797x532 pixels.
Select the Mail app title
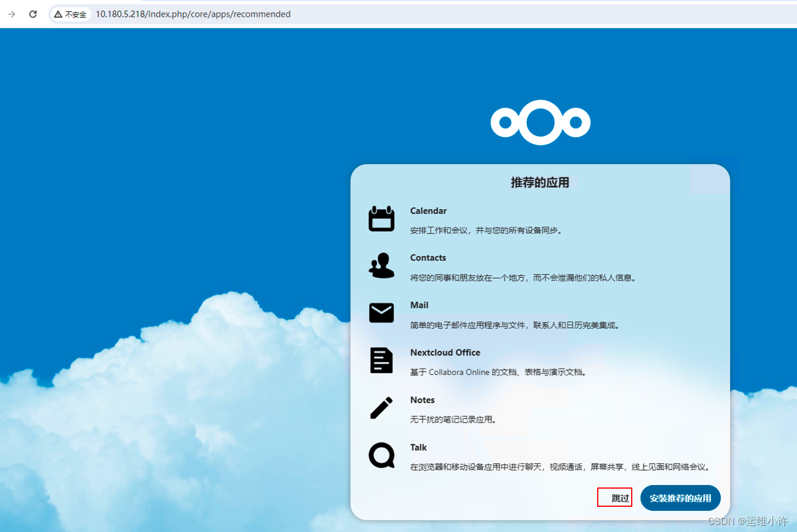(420, 305)
